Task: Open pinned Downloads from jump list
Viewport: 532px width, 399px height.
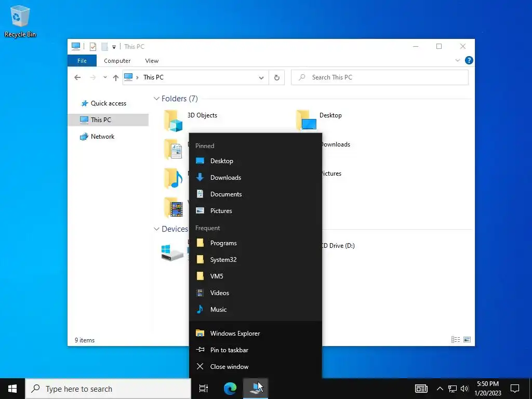Action: [256, 178]
